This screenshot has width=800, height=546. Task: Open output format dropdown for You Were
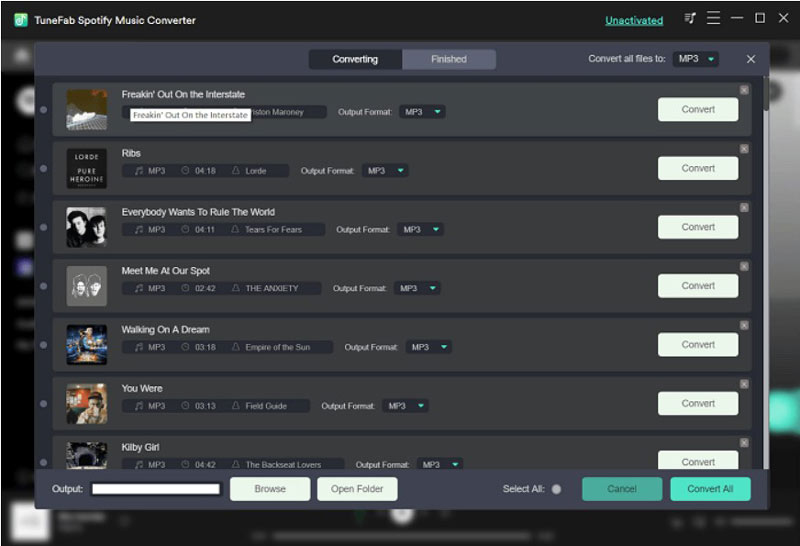405,406
